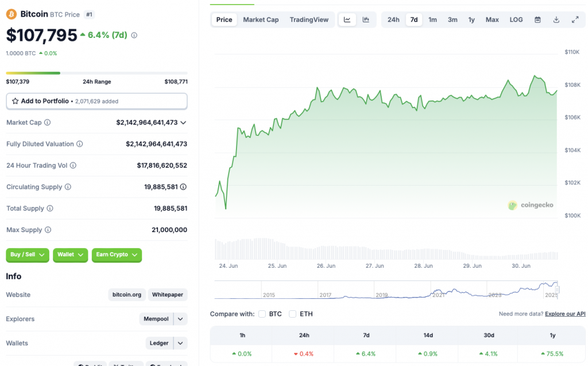
Task: Click the historical navigator mini chart
Action: 386,290
